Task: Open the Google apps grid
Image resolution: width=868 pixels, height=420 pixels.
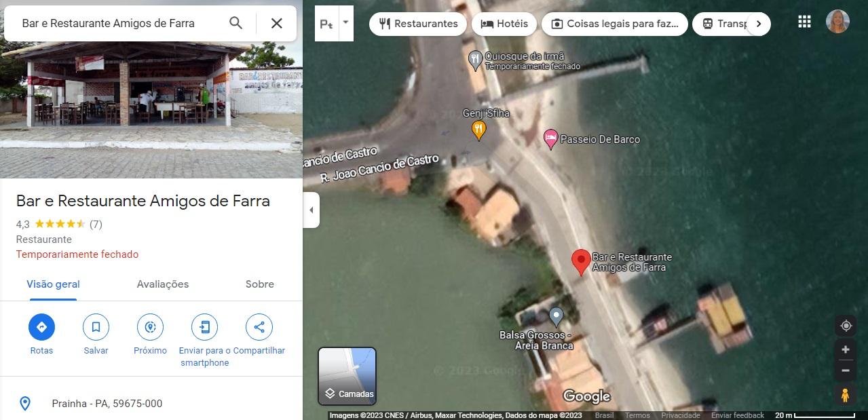Action: click(x=804, y=22)
